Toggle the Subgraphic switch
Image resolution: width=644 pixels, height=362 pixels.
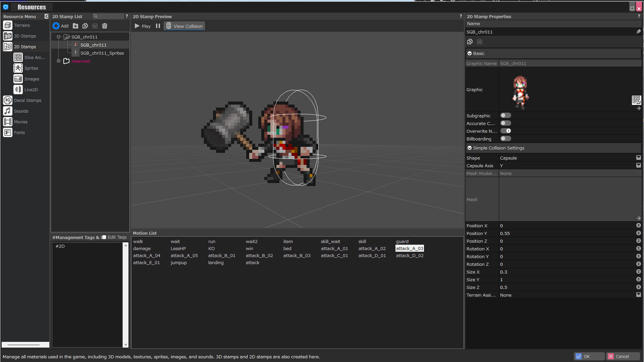click(505, 115)
